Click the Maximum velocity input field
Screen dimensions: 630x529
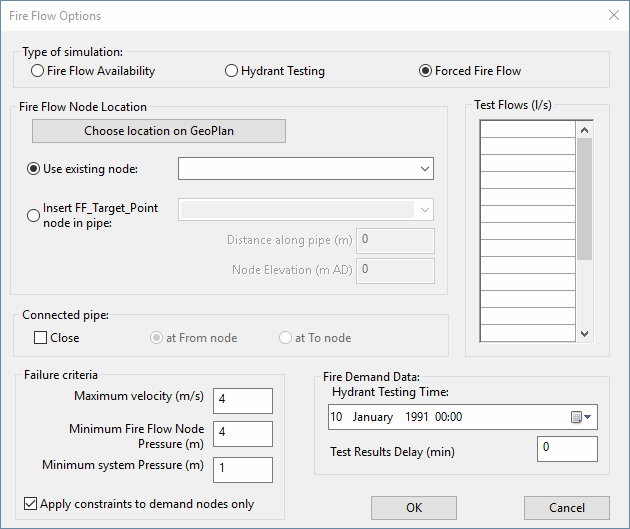[x=242, y=400]
